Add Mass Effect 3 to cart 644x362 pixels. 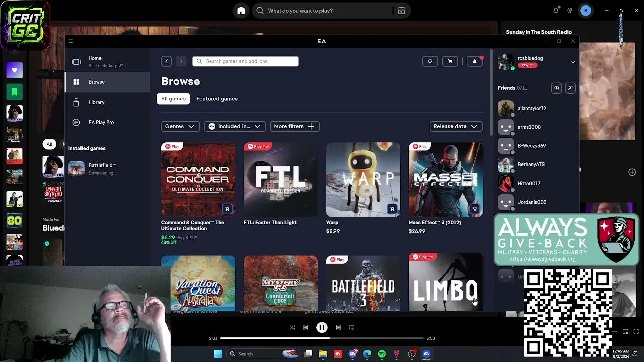pyautogui.click(x=474, y=209)
